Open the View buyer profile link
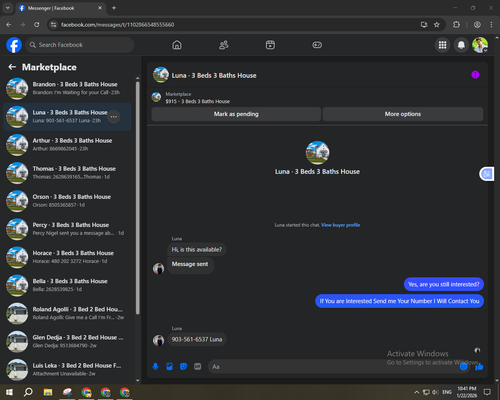Image resolution: width=500 pixels, height=400 pixels. (x=340, y=225)
